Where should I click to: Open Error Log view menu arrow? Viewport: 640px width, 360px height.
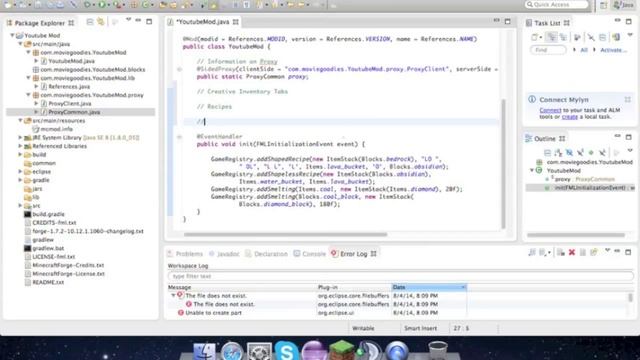(x=607, y=251)
